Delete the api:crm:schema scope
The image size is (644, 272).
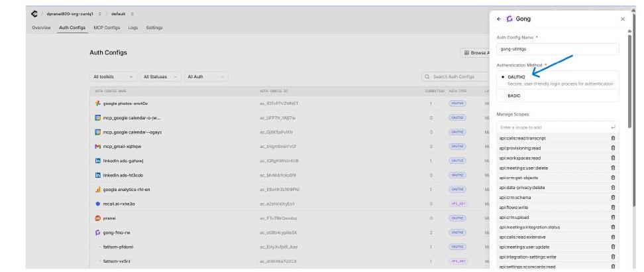pyautogui.click(x=614, y=198)
